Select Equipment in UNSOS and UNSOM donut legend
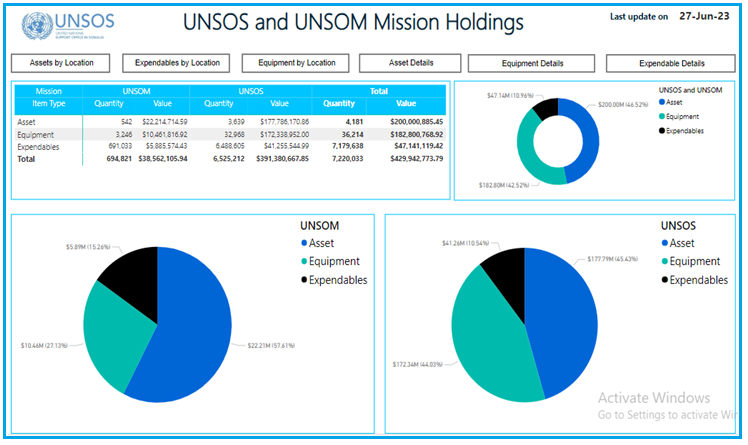This screenshot has width=748, height=445. coord(679,116)
